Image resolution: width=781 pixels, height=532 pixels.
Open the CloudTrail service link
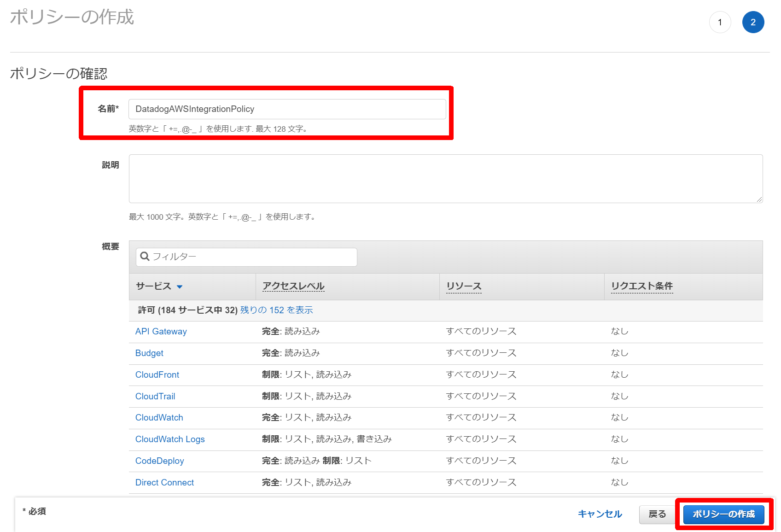(155, 397)
